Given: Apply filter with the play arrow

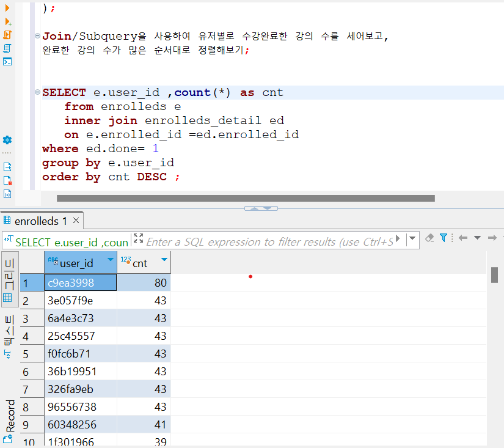Looking at the screenshot, I should tap(398, 238).
